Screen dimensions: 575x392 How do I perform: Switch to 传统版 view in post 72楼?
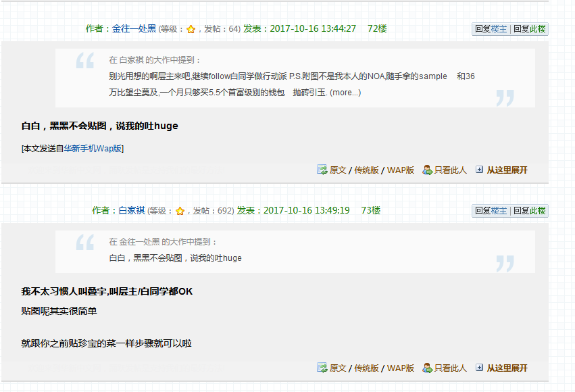coord(367,170)
